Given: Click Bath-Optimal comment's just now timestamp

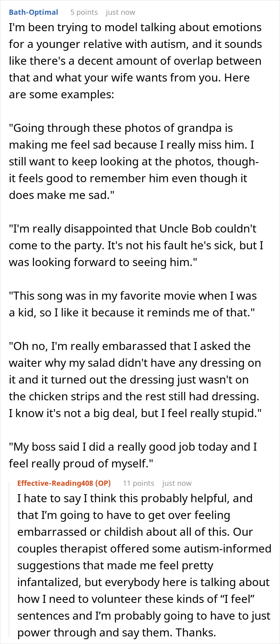Looking at the screenshot, I should click(x=120, y=12).
